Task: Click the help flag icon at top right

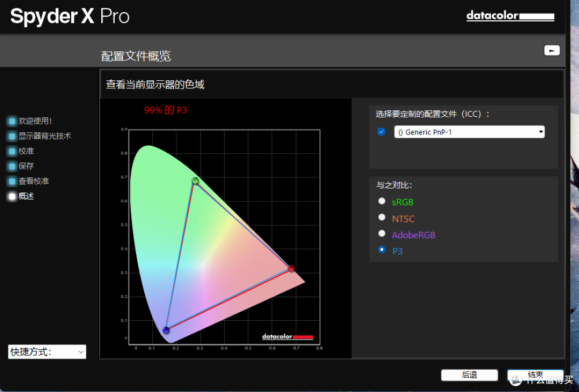Action: (552, 50)
